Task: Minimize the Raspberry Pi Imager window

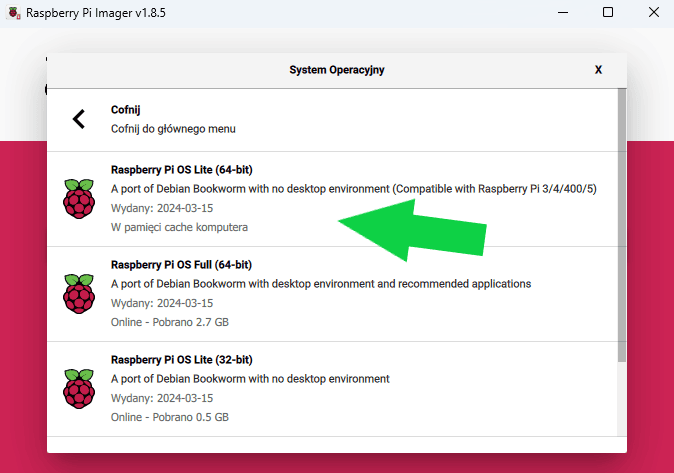Action: [563, 12]
